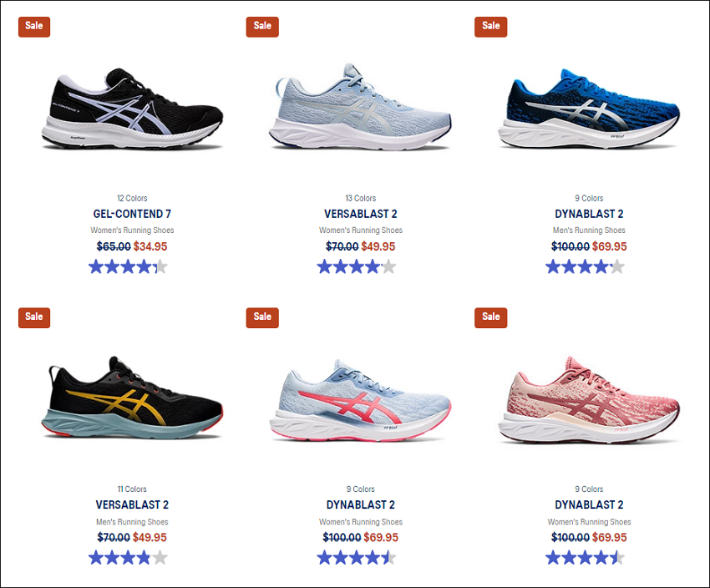Click the Men's DYNABLAST 2 title link
The width and height of the screenshot is (710, 588).
coord(589,214)
